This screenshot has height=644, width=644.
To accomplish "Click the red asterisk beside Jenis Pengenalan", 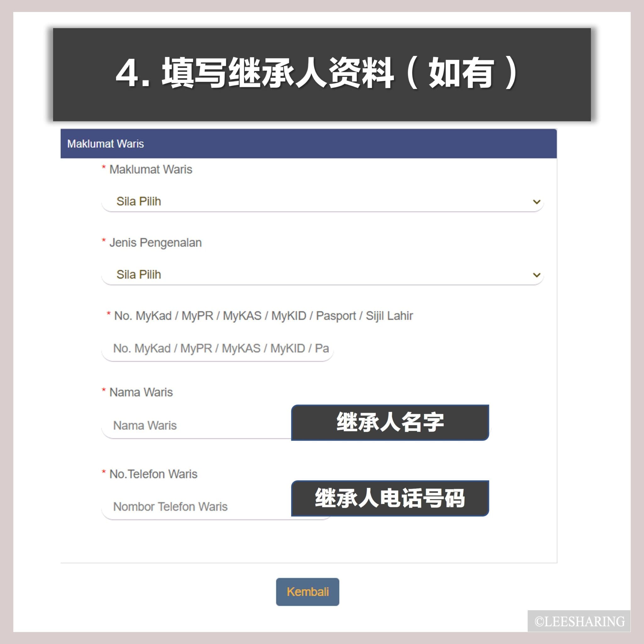I will 104,241.
